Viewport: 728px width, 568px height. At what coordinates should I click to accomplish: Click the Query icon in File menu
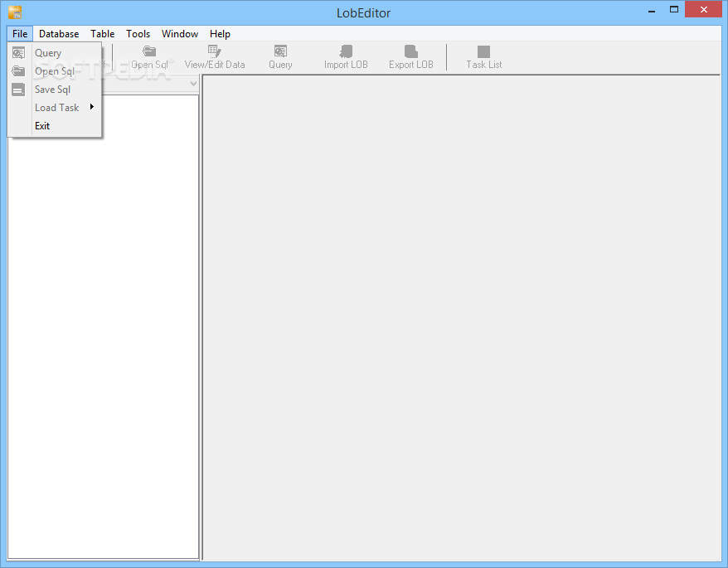(18, 53)
